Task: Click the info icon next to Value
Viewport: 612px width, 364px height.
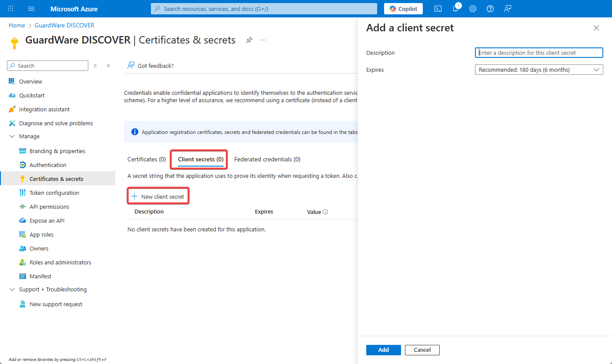Action: (x=325, y=212)
